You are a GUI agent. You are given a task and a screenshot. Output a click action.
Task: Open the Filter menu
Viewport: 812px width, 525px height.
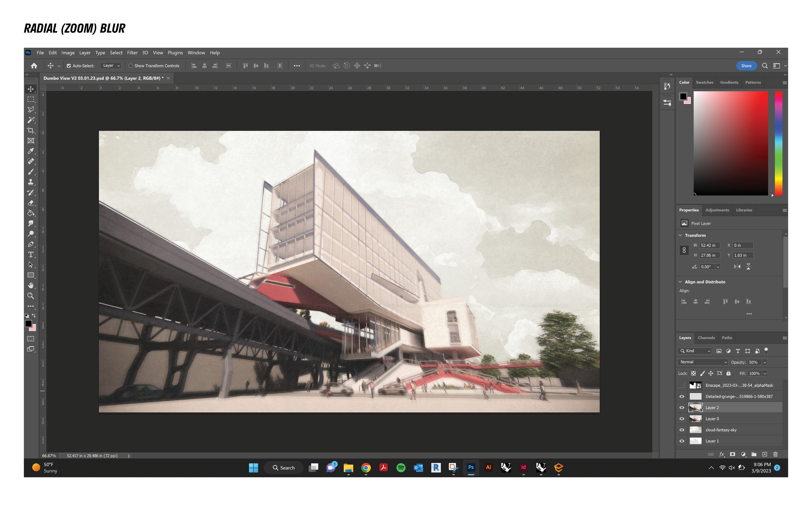click(132, 52)
